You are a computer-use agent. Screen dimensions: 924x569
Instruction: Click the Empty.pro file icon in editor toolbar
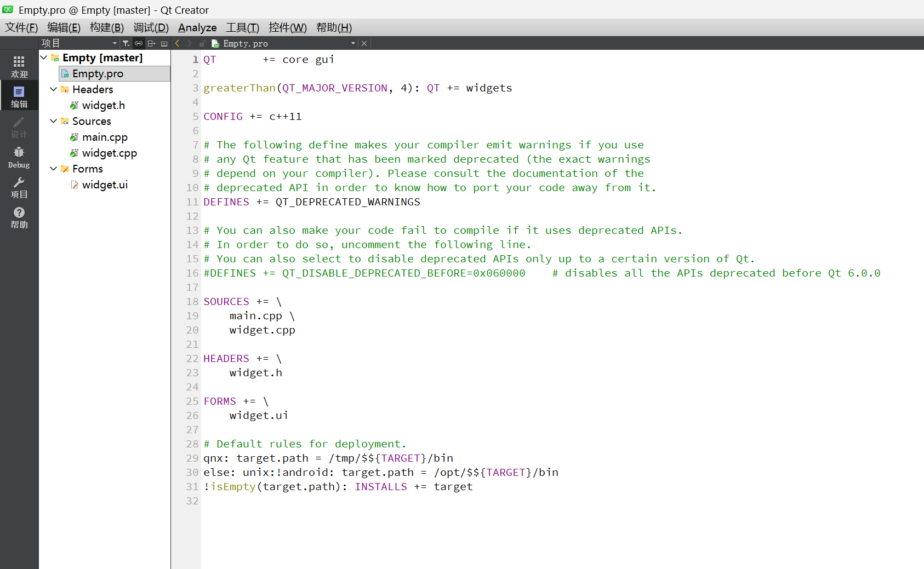pos(215,43)
